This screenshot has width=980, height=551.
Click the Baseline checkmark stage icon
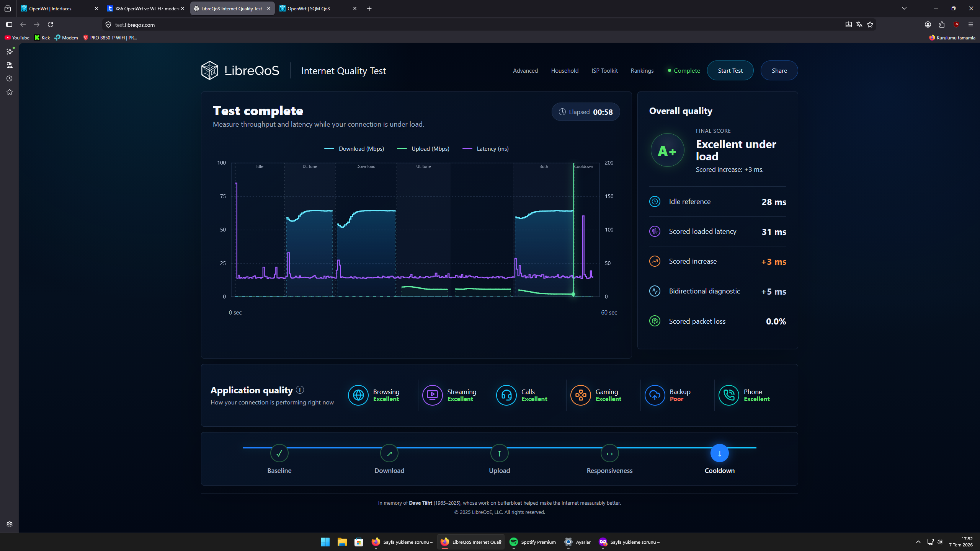(279, 453)
